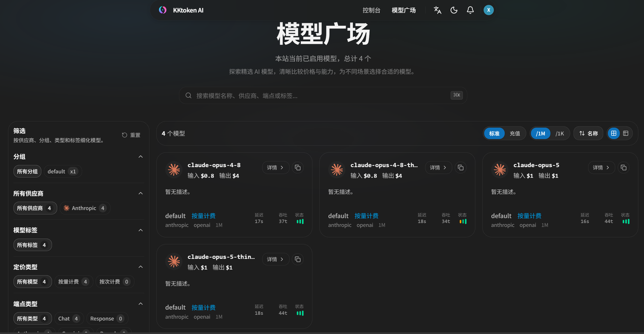The image size is (644, 334).
Task: Select per /1M token unit
Action: 540,133
